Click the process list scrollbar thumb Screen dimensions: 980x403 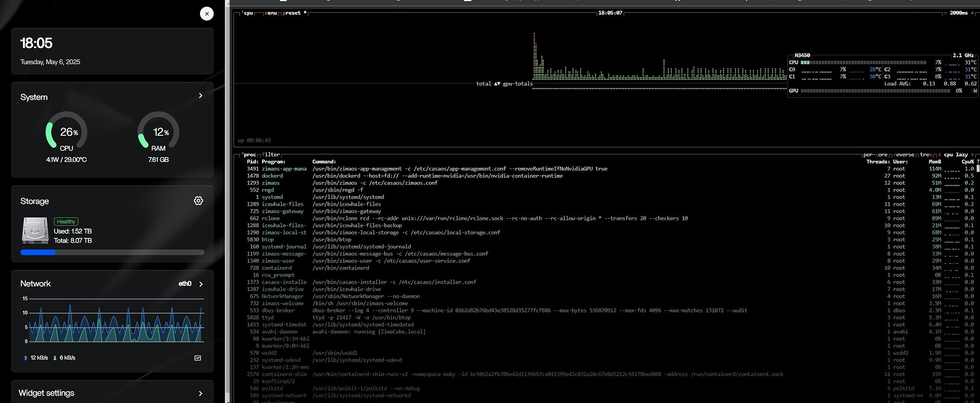pyautogui.click(x=978, y=169)
